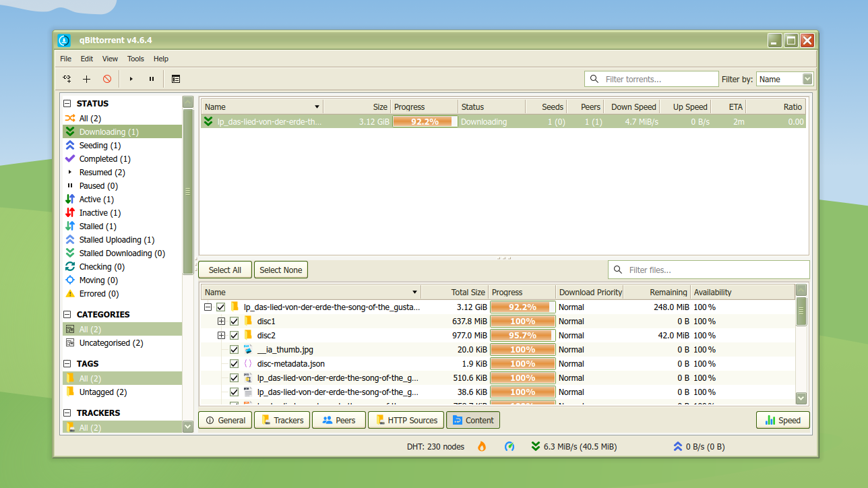Select the Paused (0) status filter
868x488 pixels.
click(122, 186)
